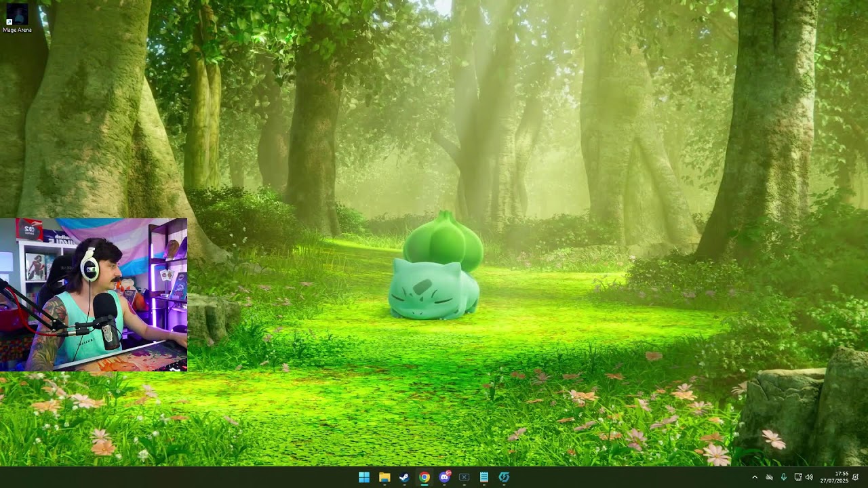Open File Explorer from the taskbar

point(384,477)
